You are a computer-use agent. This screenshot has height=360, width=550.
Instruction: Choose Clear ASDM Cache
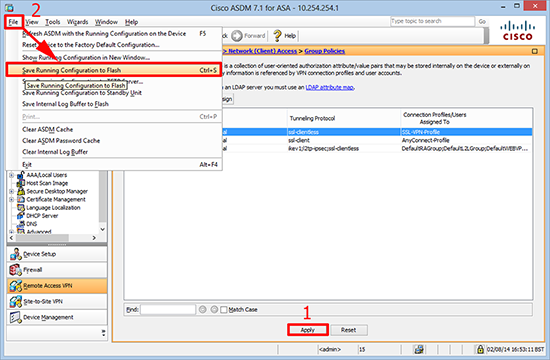[114, 129]
